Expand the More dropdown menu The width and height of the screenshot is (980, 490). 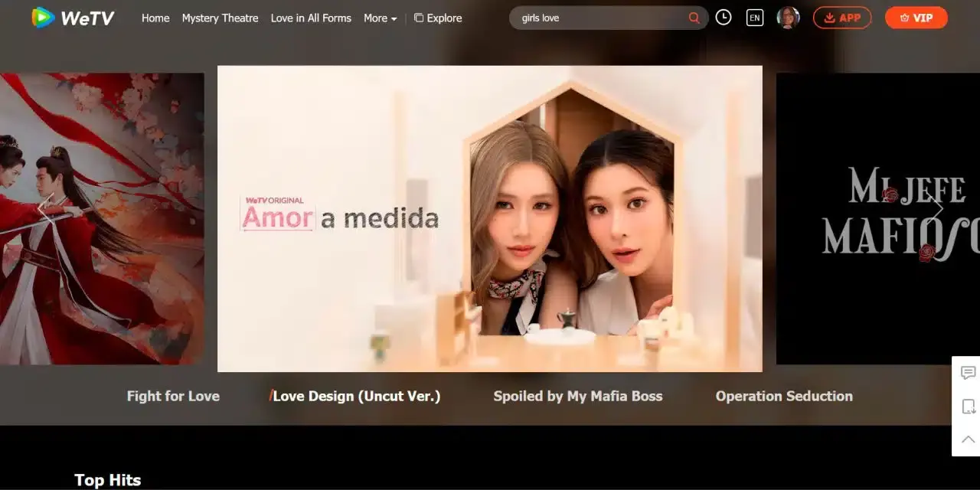(380, 18)
